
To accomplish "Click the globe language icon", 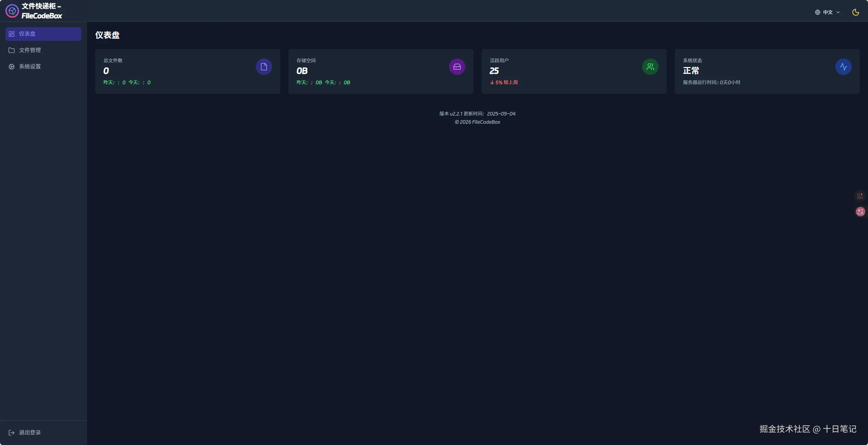I will click(817, 12).
